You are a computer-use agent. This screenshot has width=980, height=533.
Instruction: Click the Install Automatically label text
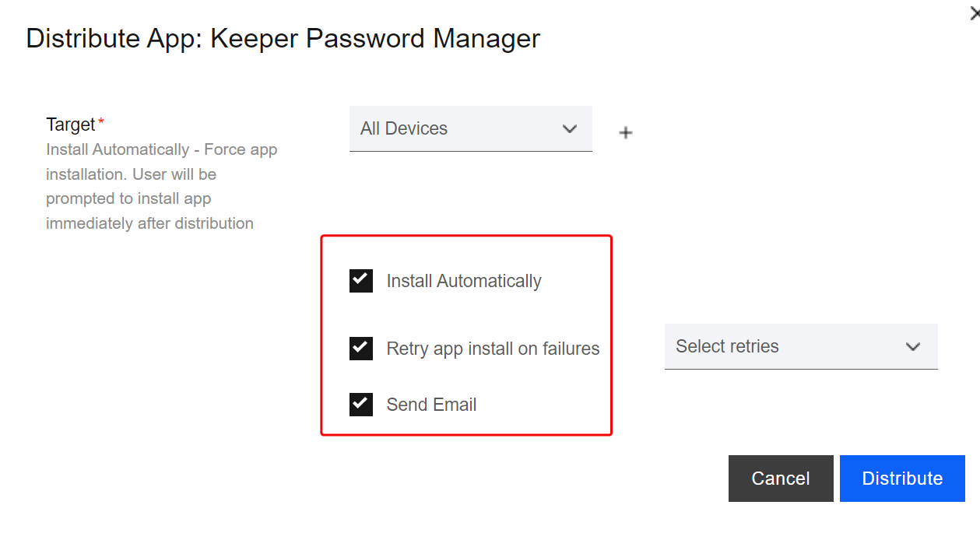tap(464, 281)
